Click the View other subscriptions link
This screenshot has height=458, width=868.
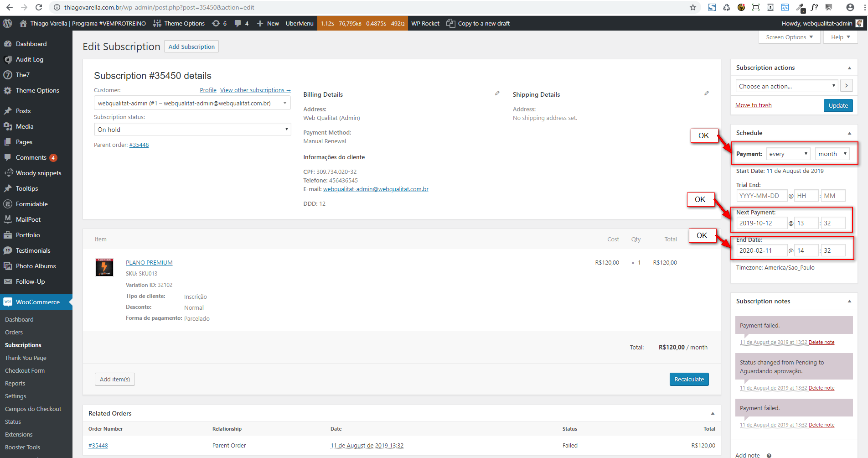coord(255,90)
